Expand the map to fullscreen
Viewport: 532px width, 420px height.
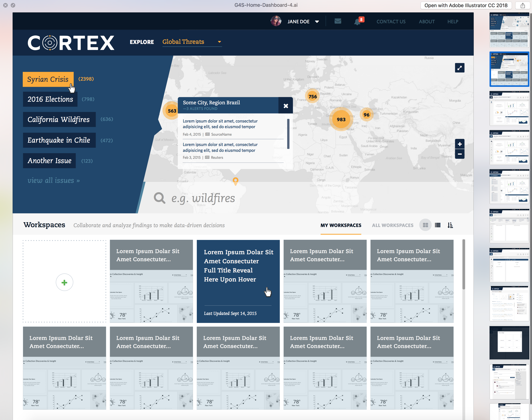[459, 68]
